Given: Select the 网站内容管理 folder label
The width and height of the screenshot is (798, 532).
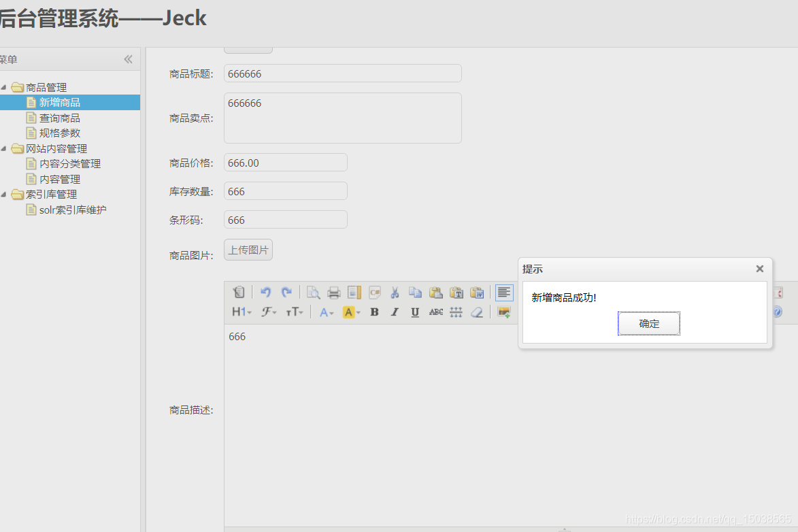Looking at the screenshot, I should (56, 149).
